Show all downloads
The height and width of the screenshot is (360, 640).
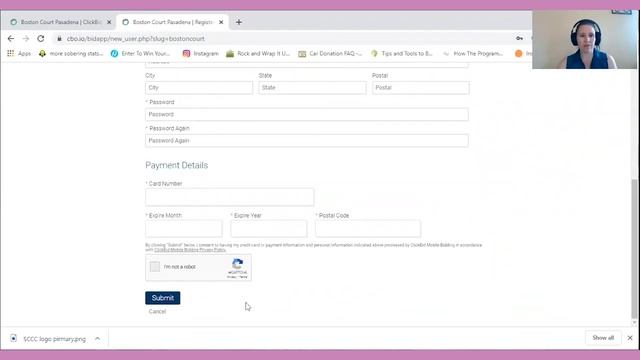pyautogui.click(x=603, y=338)
